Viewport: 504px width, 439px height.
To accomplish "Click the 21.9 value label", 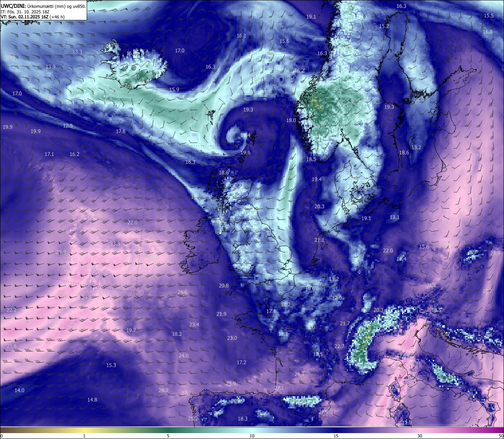I will click(221, 314).
